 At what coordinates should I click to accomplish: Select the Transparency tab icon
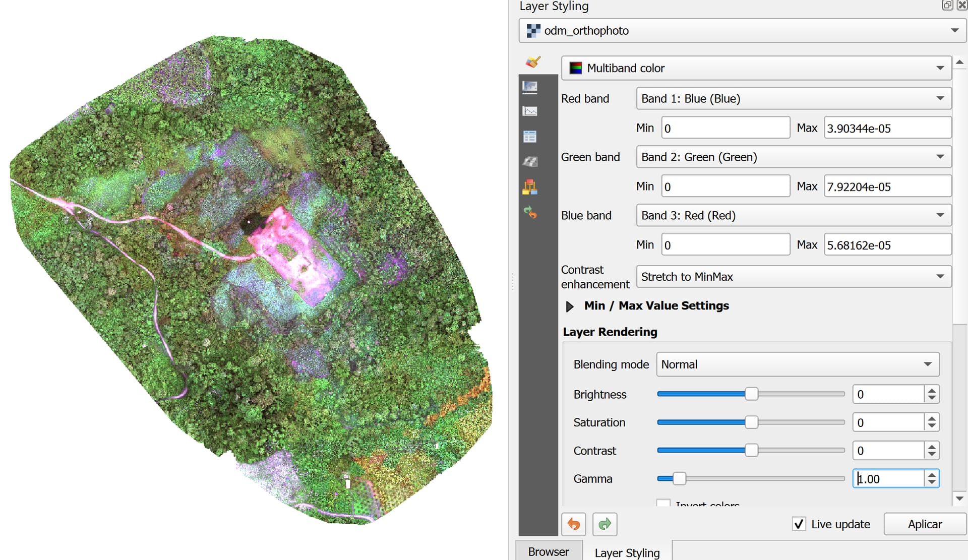[530, 87]
